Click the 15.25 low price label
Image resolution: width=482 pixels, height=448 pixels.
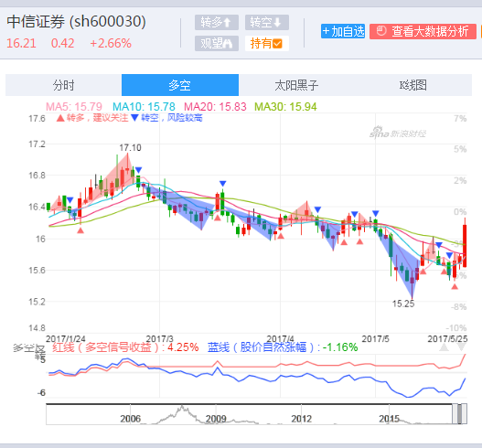[x=403, y=304]
